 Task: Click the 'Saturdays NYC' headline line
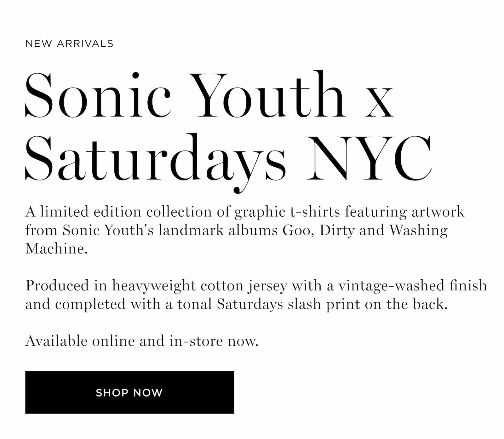(228, 159)
